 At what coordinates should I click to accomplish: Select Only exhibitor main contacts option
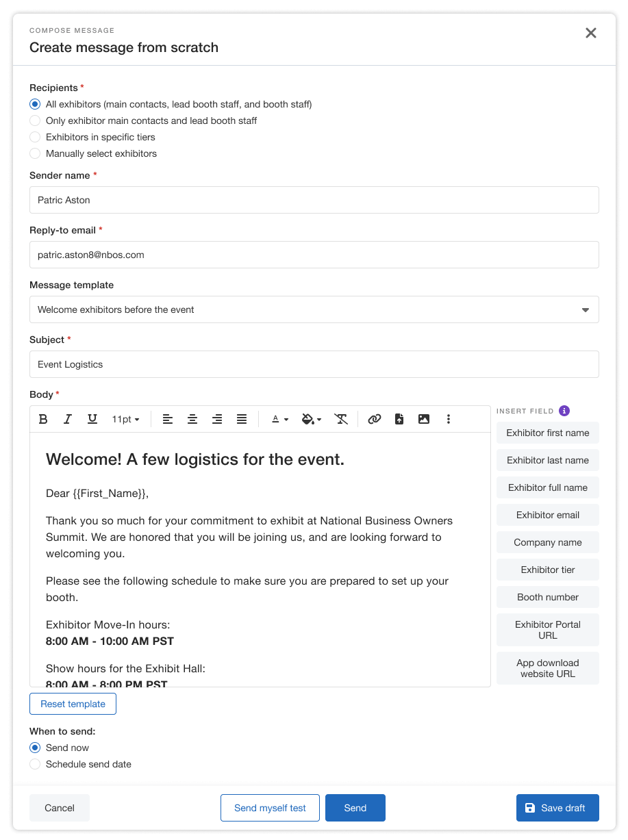35,120
